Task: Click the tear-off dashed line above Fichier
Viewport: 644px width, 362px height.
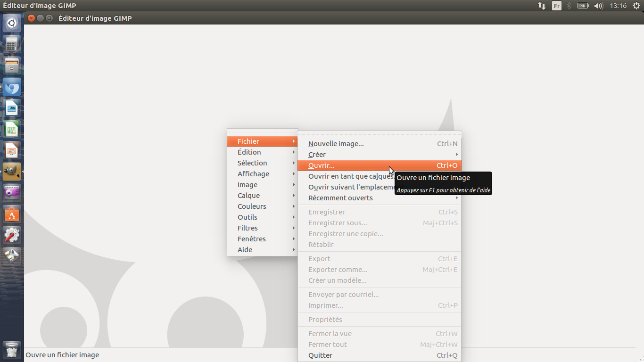Action: (x=262, y=132)
